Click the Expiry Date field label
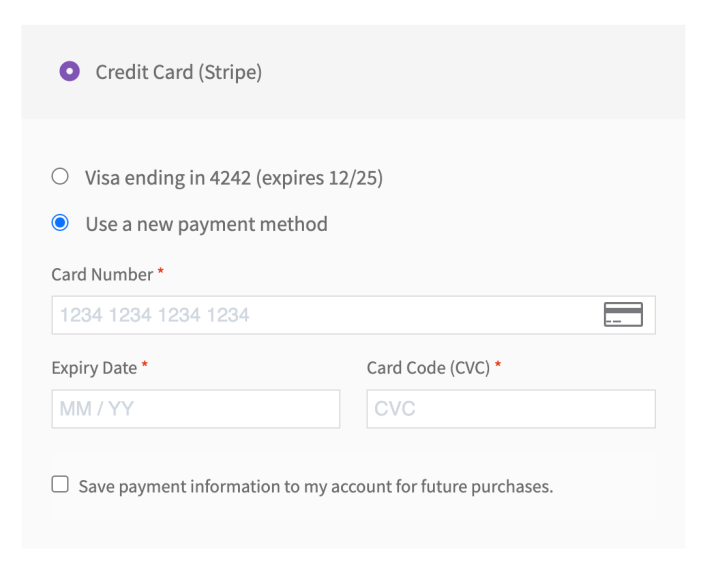 click(94, 368)
